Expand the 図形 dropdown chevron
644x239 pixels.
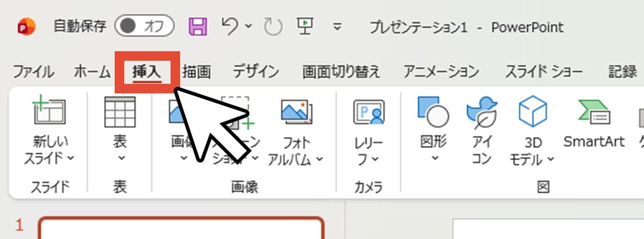(x=434, y=158)
